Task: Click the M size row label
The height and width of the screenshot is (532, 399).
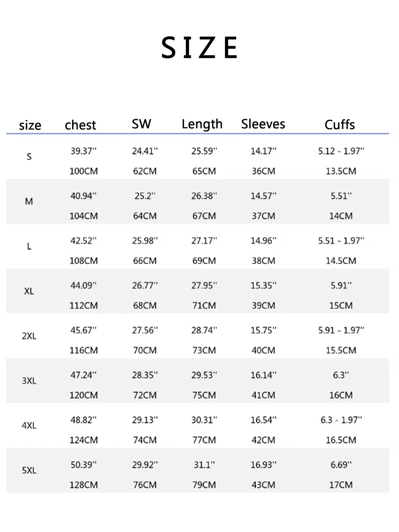Action: point(29,202)
